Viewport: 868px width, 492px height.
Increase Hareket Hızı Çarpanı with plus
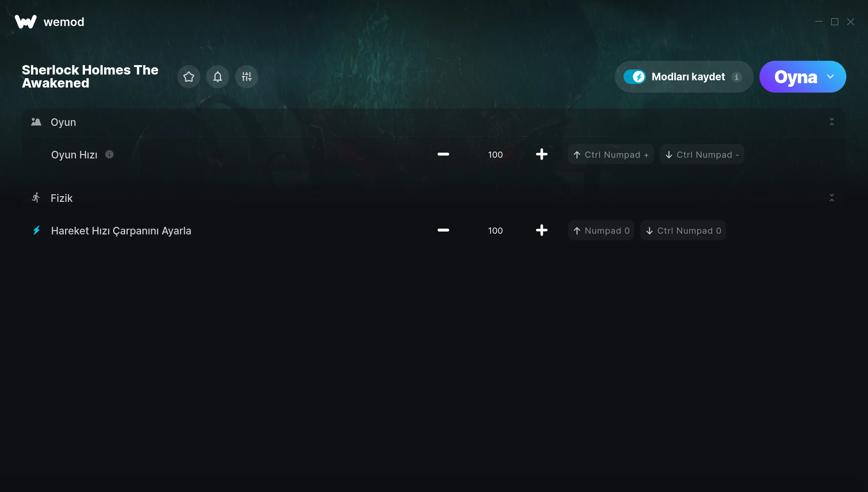click(x=542, y=230)
